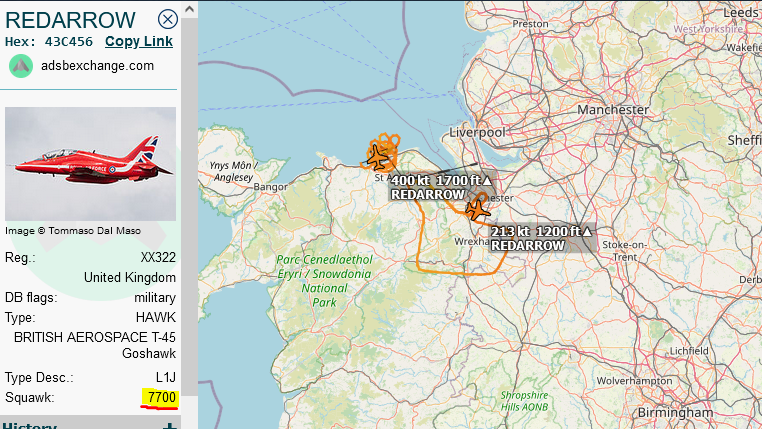Screen dimensions: 762x429
Task: Click the scroll-up arrow of the sidebar
Action: [190, 9]
